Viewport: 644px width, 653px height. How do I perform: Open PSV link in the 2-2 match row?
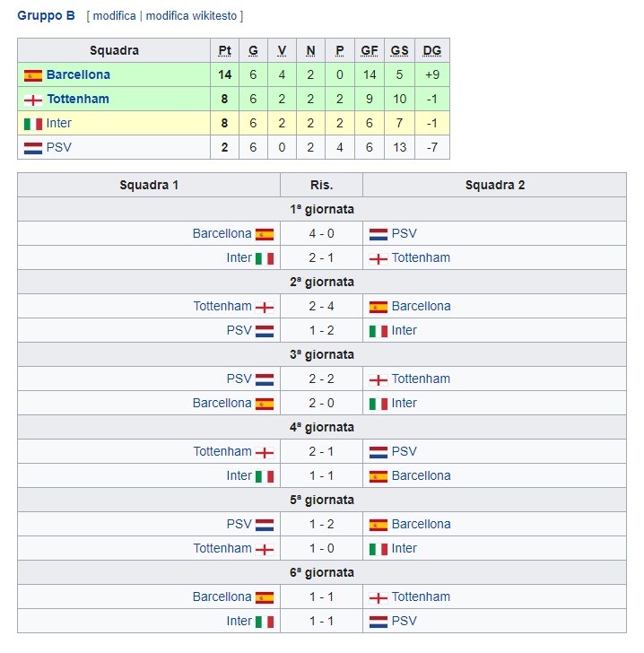click(x=239, y=379)
